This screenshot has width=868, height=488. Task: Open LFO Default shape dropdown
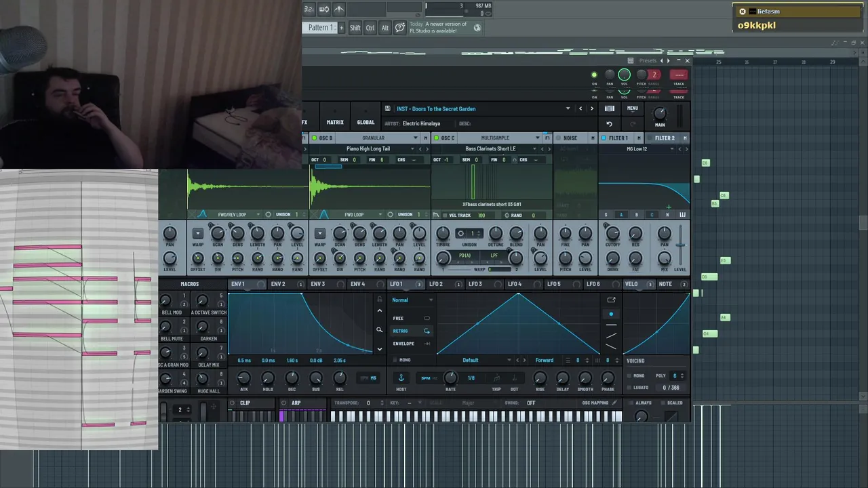(x=509, y=361)
